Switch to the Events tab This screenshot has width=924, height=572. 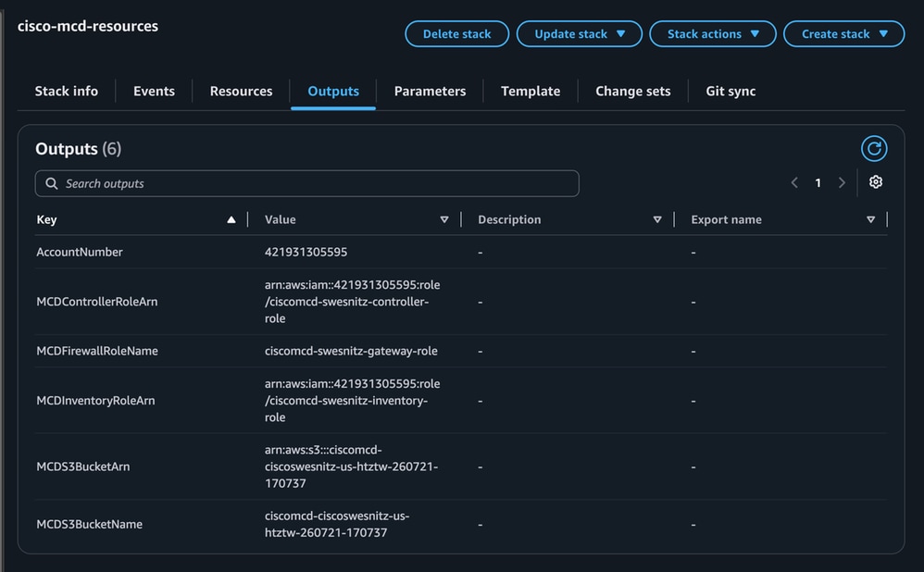(154, 92)
